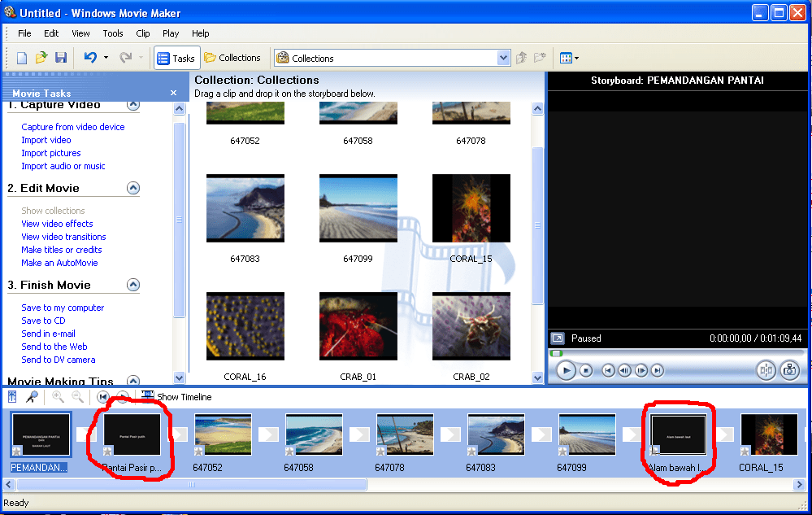Viewport: 812px width, 515px height.
Task: Switch to Show Timeline view
Action: point(176,397)
